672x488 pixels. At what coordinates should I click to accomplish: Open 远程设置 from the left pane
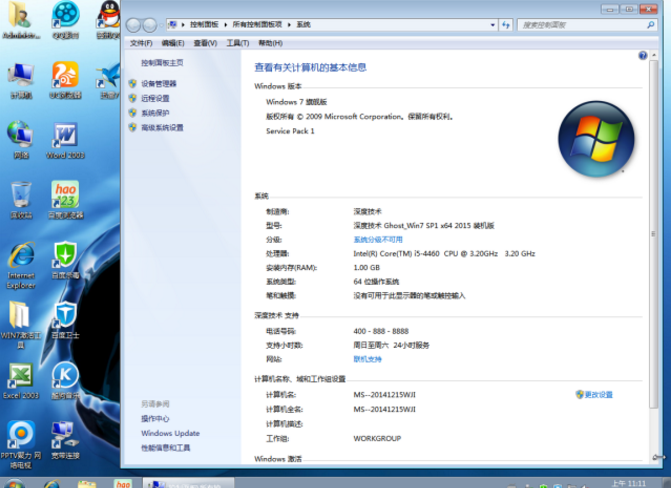click(x=155, y=99)
